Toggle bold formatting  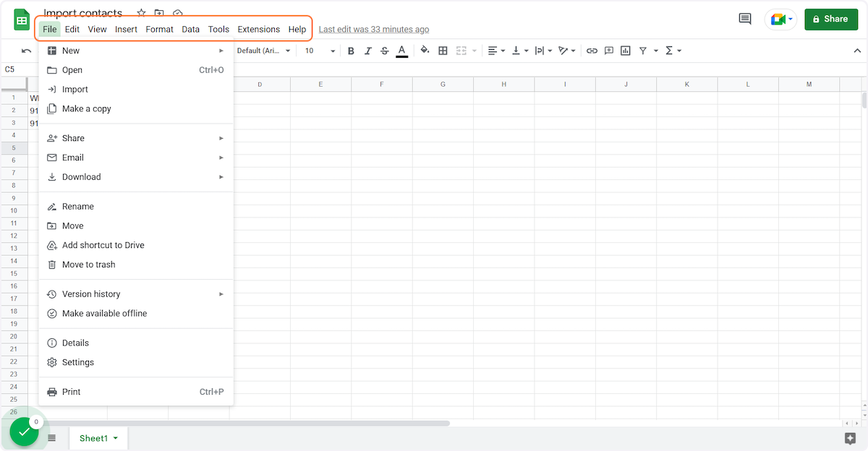[x=351, y=51]
